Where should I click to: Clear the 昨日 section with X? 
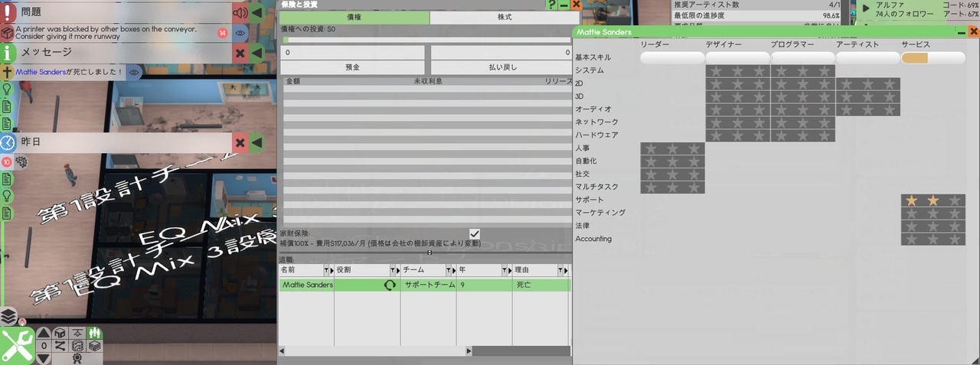click(x=240, y=142)
